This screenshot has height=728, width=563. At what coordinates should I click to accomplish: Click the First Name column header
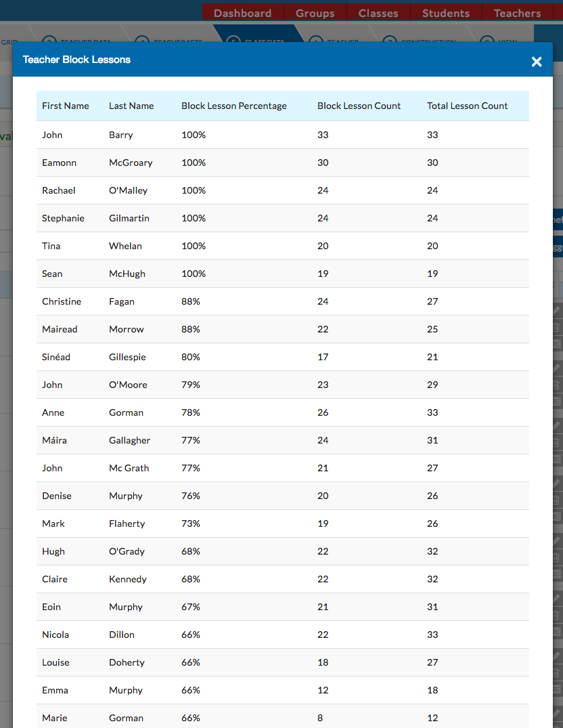pos(65,106)
